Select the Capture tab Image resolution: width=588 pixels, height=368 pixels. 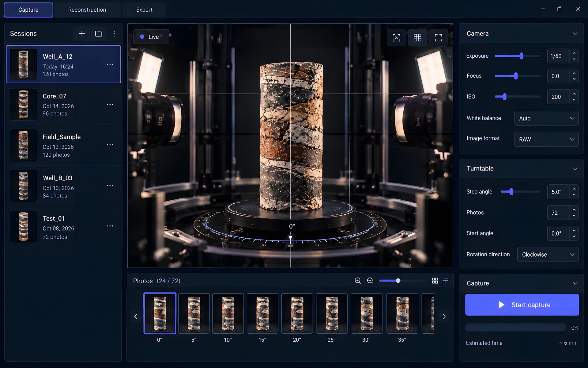[28, 10]
